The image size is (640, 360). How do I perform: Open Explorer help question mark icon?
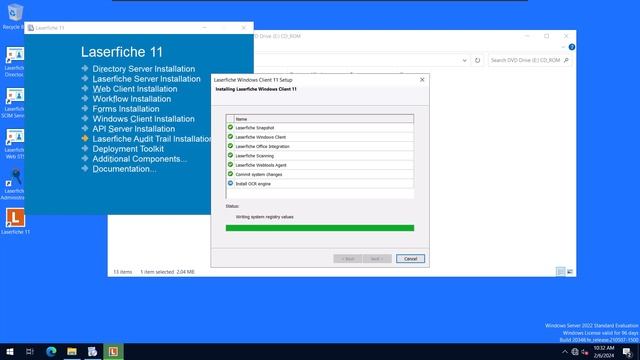click(572, 47)
